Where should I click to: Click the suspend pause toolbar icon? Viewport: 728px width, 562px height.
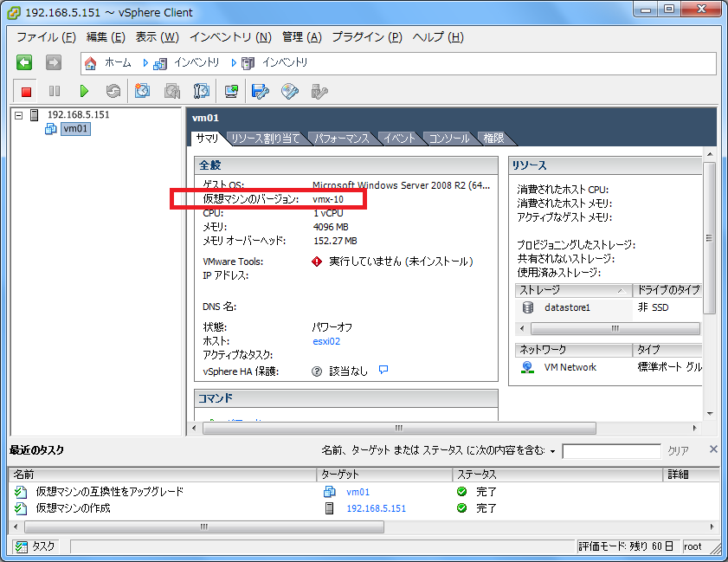pyautogui.click(x=55, y=91)
